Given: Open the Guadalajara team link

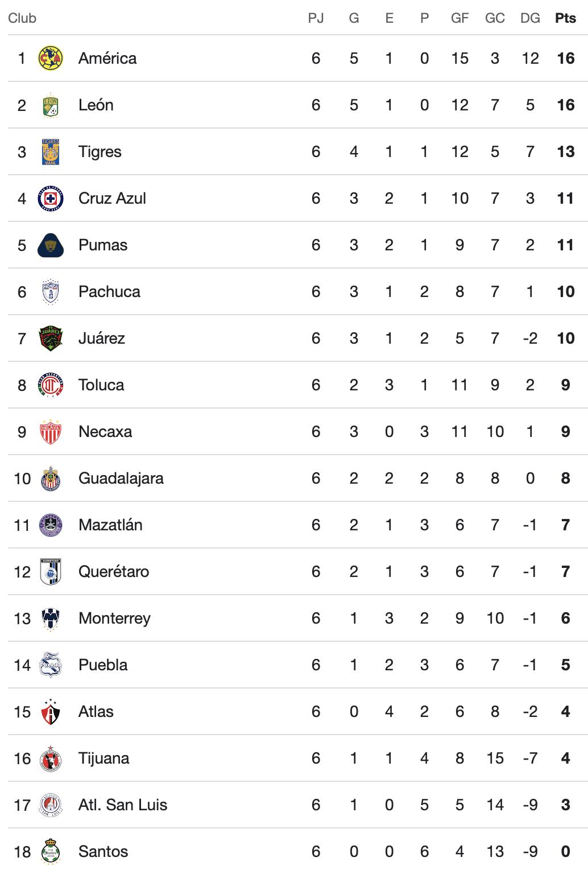Looking at the screenshot, I should (121, 478).
